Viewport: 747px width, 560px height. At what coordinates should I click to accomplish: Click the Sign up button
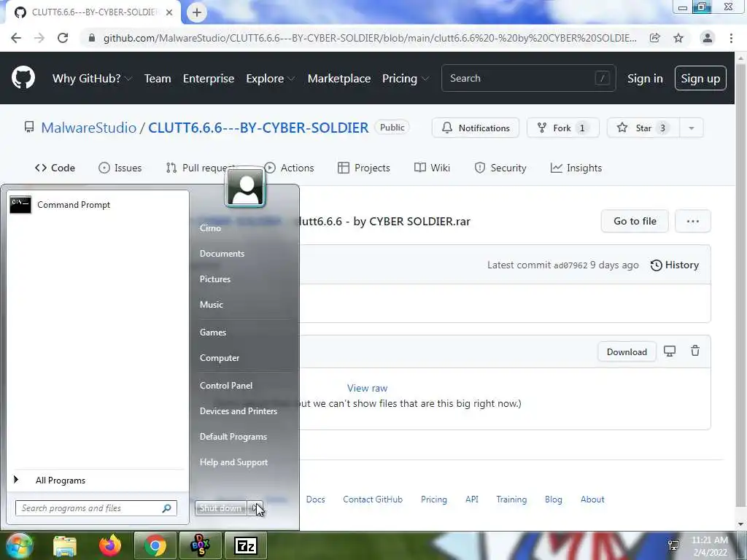(x=700, y=78)
